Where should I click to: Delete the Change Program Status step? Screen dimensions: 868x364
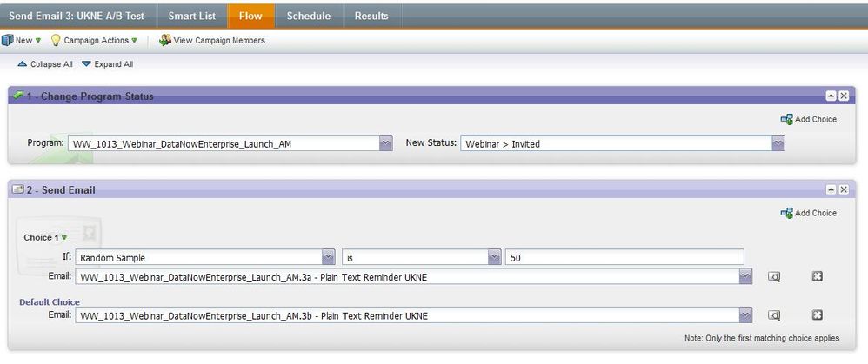tap(844, 96)
